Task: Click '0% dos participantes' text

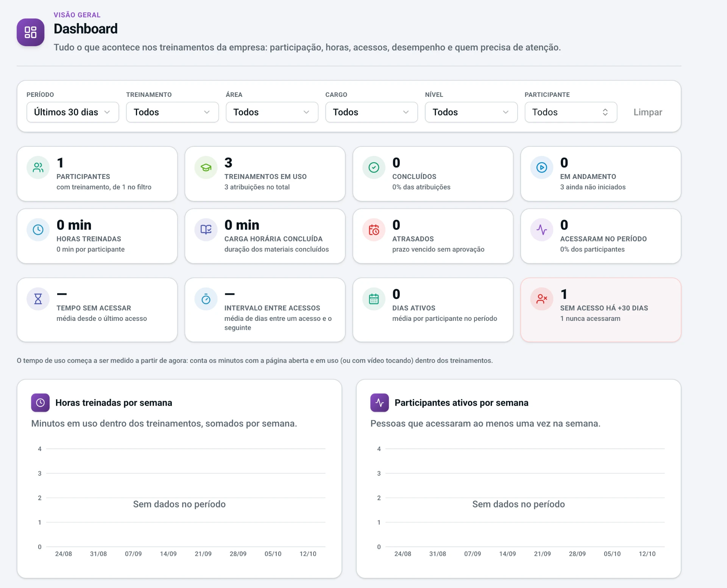Action: 592,249
